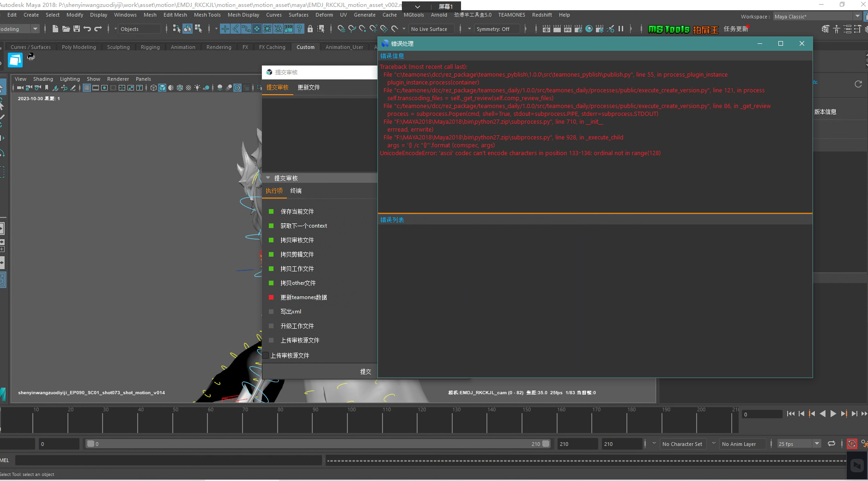This screenshot has height=481, width=868.
Task: Click the MS Tools logo
Action: [668, 29]
